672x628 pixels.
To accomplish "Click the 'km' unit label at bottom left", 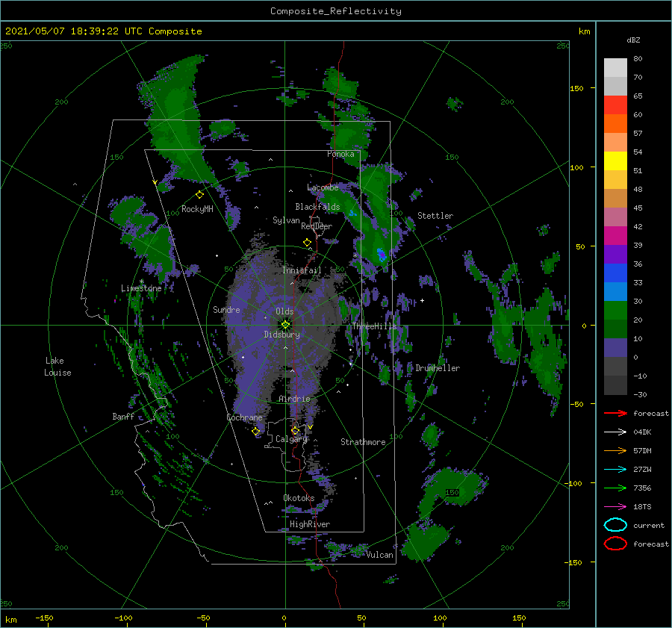I will [x=10, y=620].
